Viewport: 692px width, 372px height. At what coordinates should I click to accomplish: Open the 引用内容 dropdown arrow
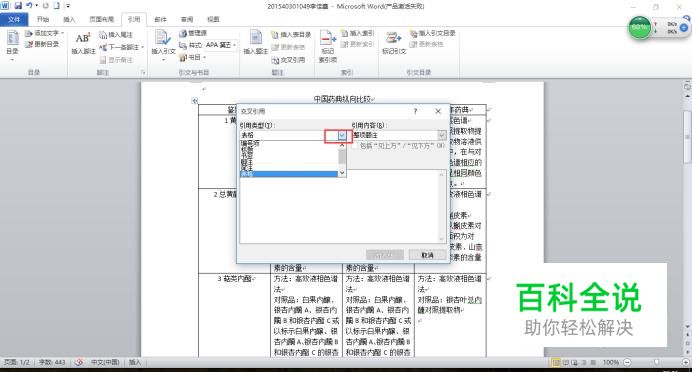[x=441, y=135]
